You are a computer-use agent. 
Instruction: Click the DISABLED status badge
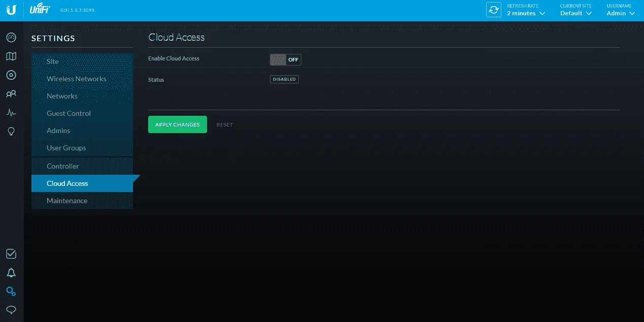(284, 79)
